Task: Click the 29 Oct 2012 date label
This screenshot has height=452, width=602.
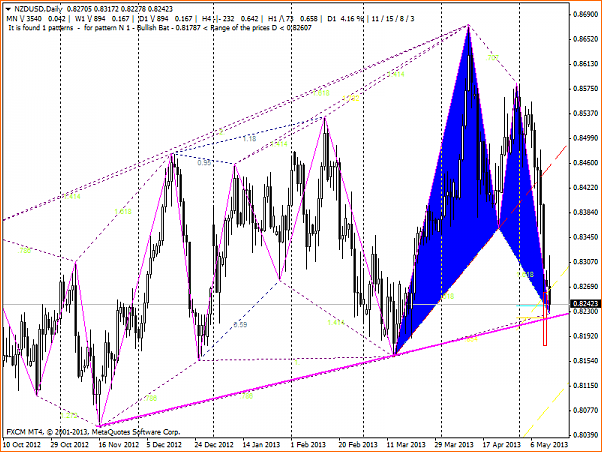Action: click(69, 445)
